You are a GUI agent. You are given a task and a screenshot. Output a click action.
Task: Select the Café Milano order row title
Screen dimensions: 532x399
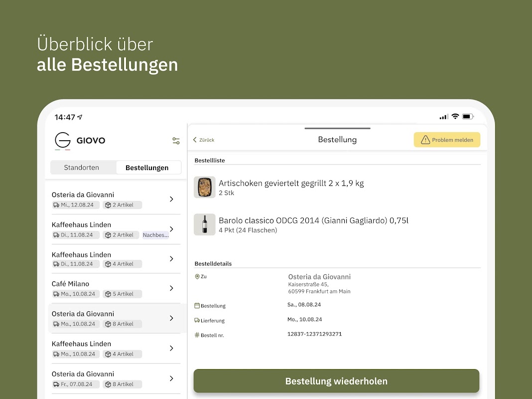click(70, 284)
